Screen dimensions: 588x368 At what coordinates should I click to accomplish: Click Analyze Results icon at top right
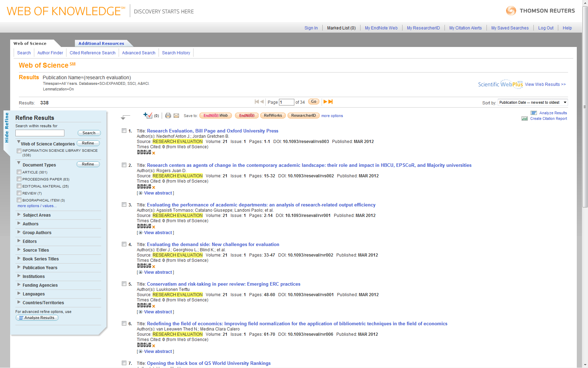(534, 113)
